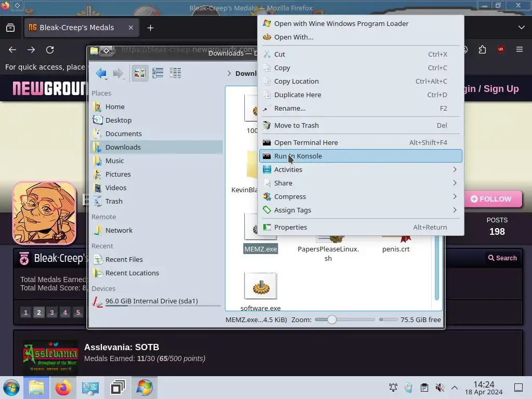Open Videos in Places sidebar
The height and width of the screenshot is (399, 532).
[x=157, y=188]
